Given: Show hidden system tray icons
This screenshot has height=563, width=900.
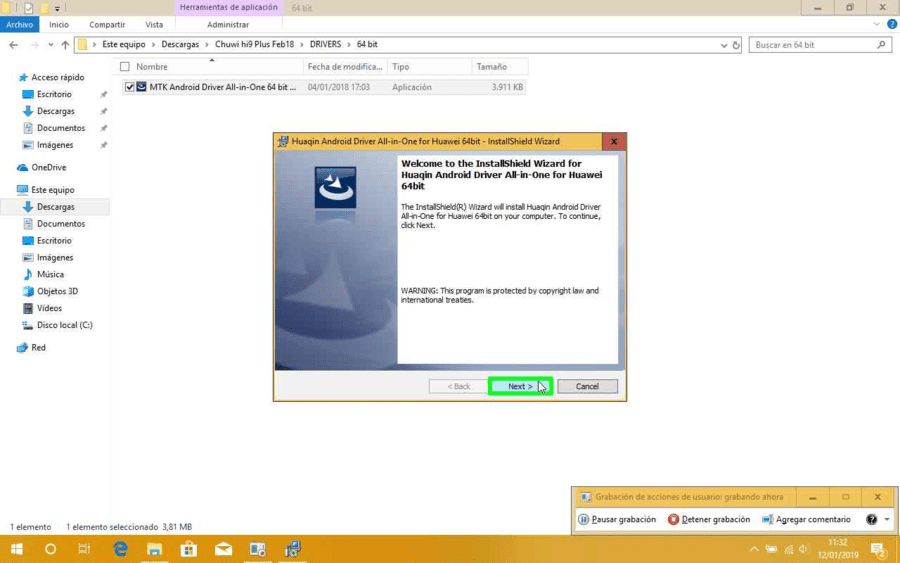Looking at the screenshot, I should (754, 549).
